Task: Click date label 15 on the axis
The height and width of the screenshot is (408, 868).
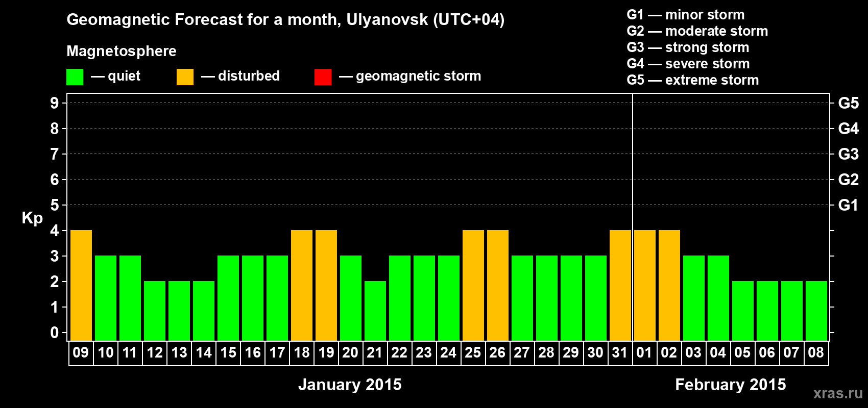Action: pyautogui.click(x=228, y=353)
